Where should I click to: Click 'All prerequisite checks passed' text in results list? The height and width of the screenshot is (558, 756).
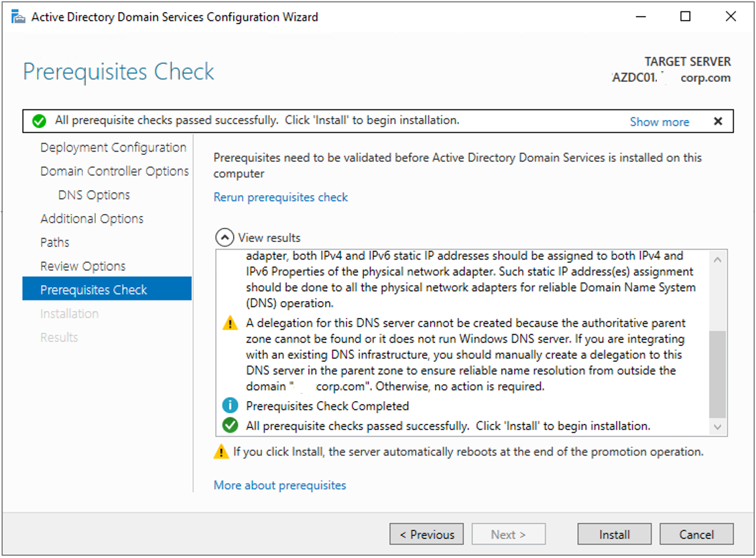pos(448,426)
